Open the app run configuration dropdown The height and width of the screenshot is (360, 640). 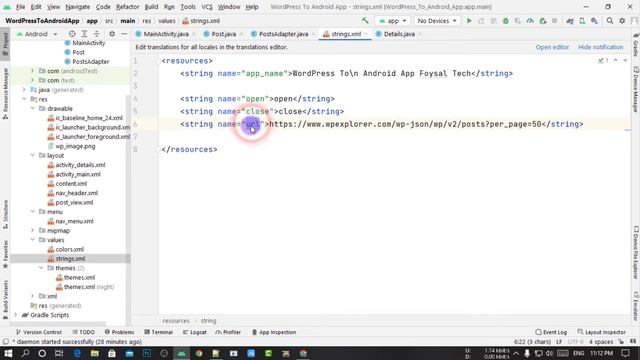pyautogui.click(x=393, y=21)
